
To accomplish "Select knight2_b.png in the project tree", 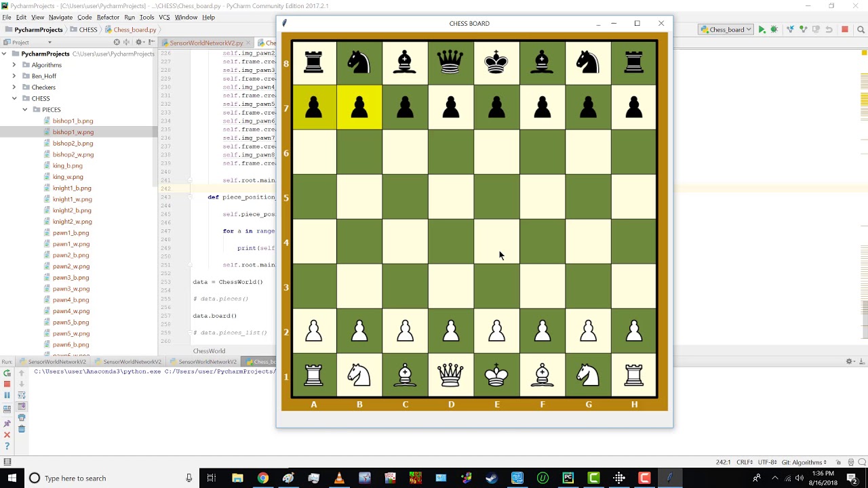I will (x=72, y=210).
